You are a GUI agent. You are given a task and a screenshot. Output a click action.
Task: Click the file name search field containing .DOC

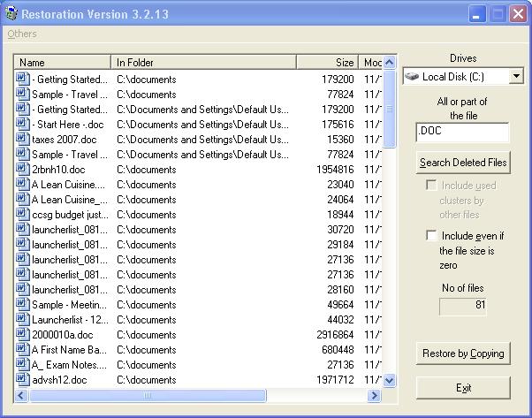point(462,133)
